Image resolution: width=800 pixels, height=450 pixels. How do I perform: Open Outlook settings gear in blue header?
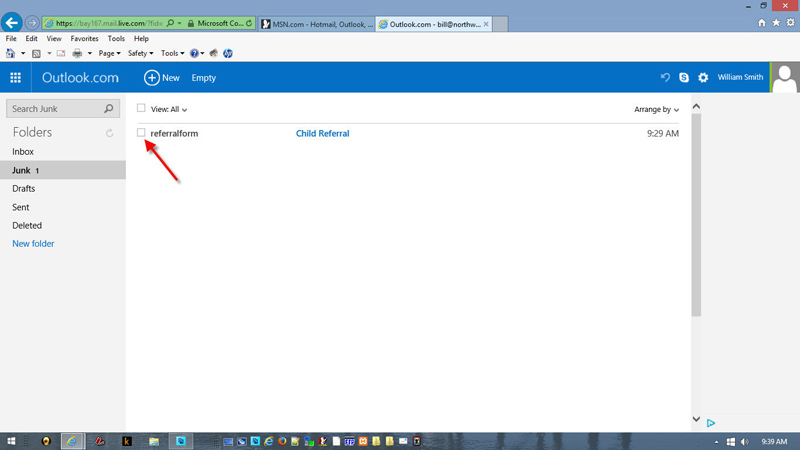tap(703, 78)
